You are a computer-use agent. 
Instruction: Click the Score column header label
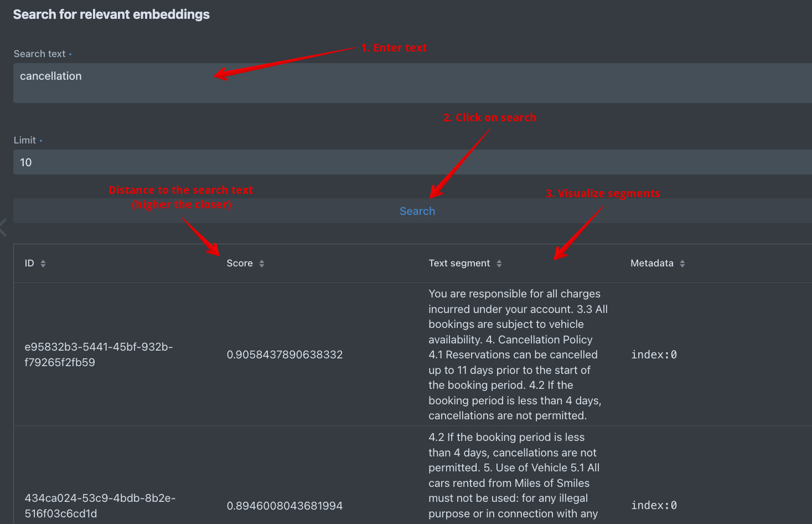click(x=239, y=263)
